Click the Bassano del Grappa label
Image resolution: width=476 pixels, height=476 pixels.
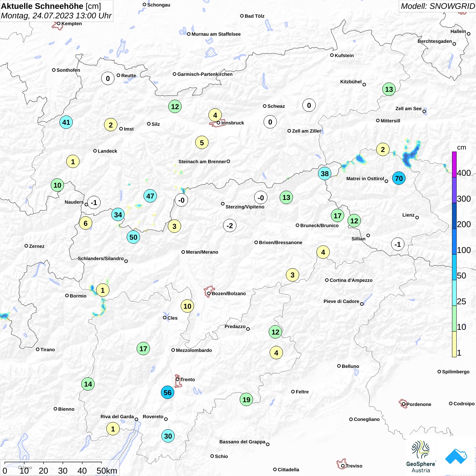click(242, 442)
